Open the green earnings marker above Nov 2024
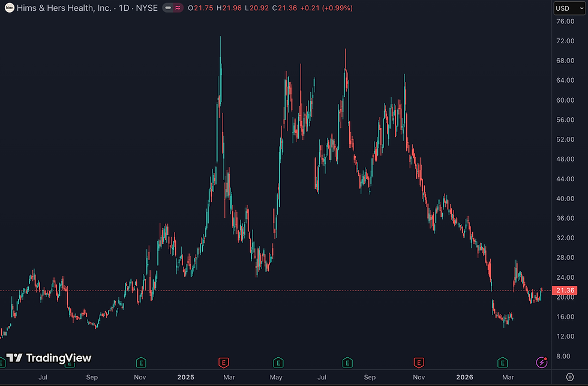The image size is (588, 386). pyautogui.click(x=141, y=363)
